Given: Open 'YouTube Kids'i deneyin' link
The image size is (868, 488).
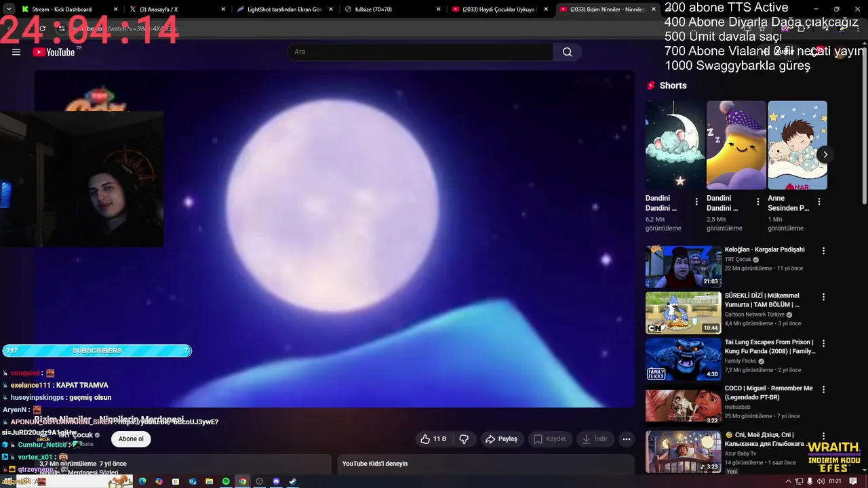Looking at the screenshot, I should [375, 464].
